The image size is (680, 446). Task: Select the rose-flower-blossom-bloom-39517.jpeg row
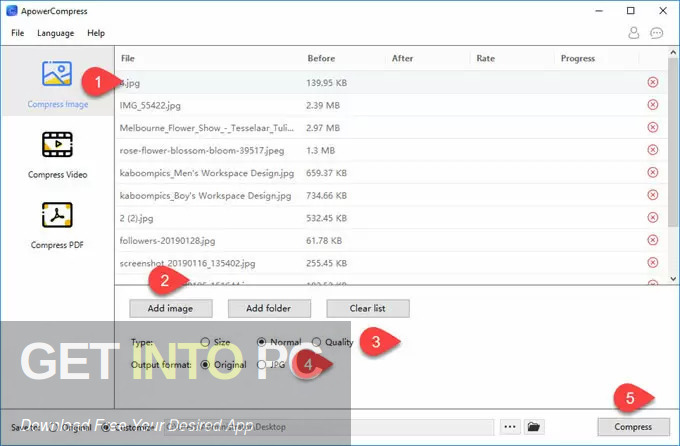(x=390, y=151)
